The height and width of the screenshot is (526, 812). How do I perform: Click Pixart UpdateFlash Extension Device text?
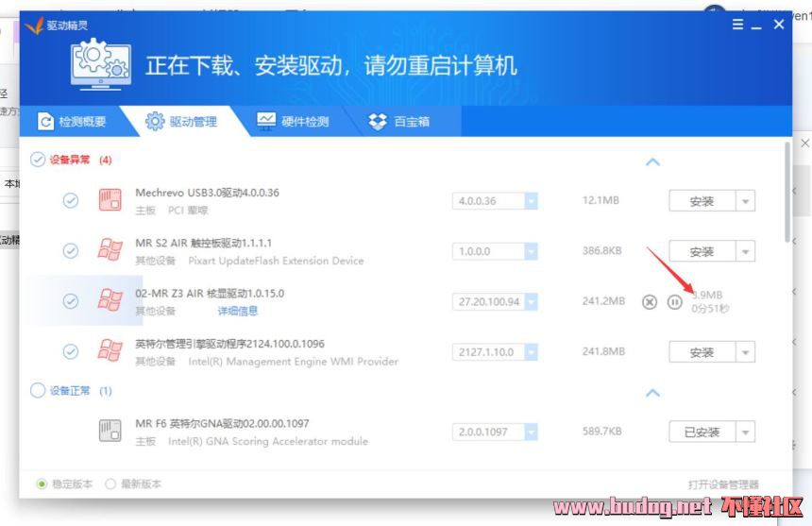click(276, 261)
